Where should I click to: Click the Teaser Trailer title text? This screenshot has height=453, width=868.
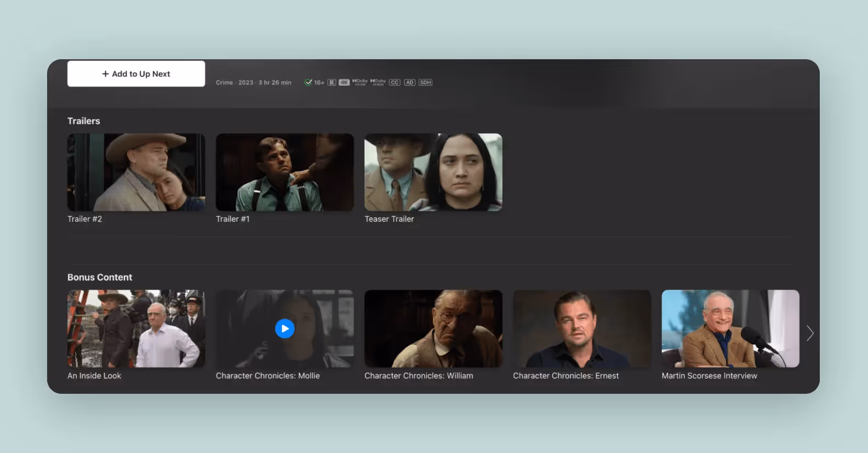(389, 219)
